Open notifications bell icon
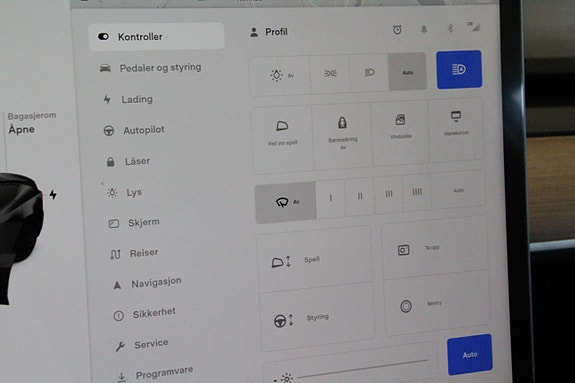575x383 pixels. point(424,29)
